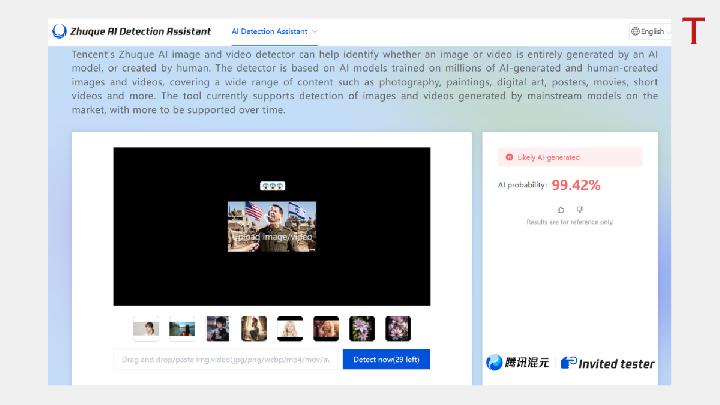Image resolution: width=720 pixels, height=405 pixels.
Task: Choose the last purple flower sample thumbnail
Action: (x=398, y=328)
